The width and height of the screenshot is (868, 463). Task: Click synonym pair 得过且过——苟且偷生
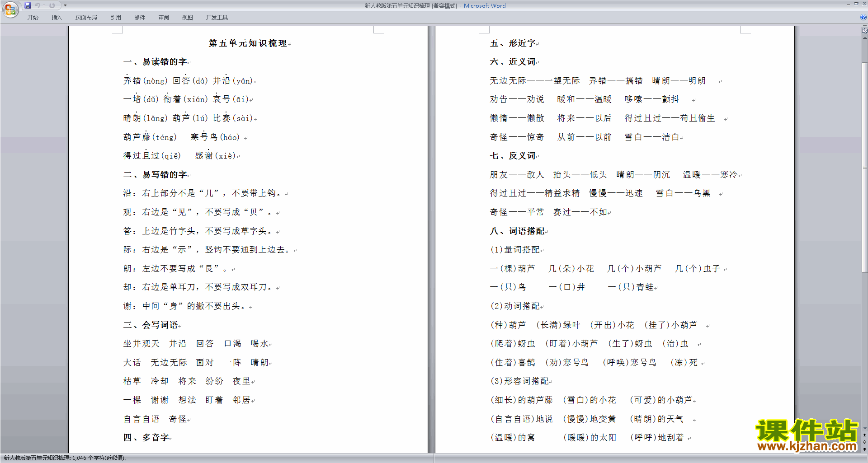click(x=670, y=118)
